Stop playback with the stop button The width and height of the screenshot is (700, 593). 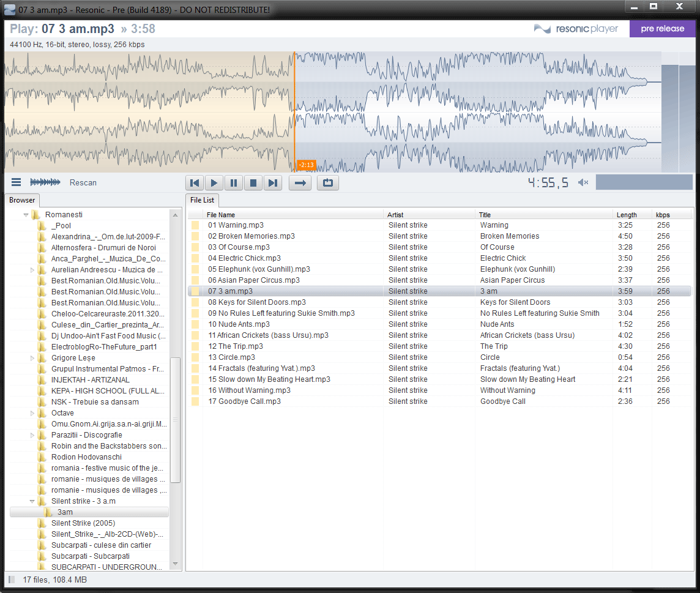[253, 182]
